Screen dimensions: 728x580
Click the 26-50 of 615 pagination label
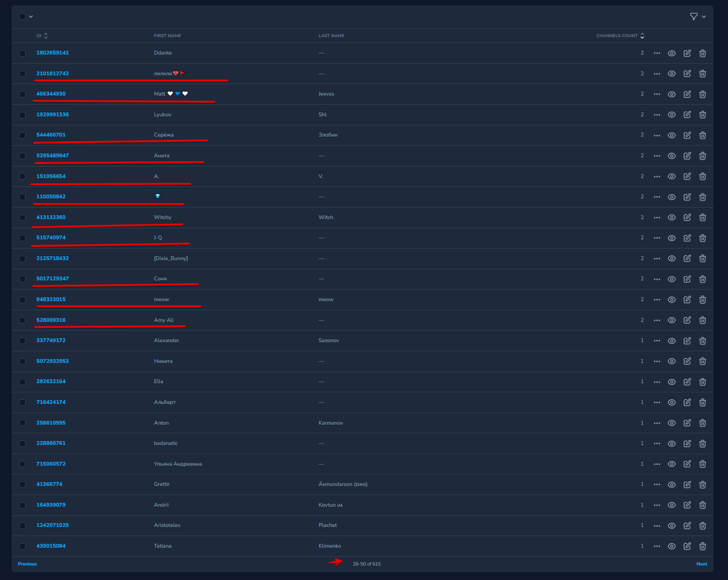[367, 564]
